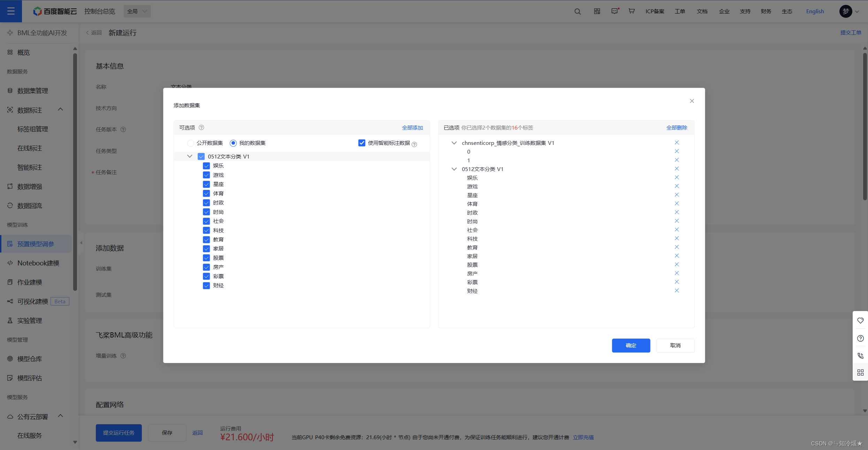Collapse 0512文本分类 V1 in selected list

pyautogui.click(x=454, y=169)
